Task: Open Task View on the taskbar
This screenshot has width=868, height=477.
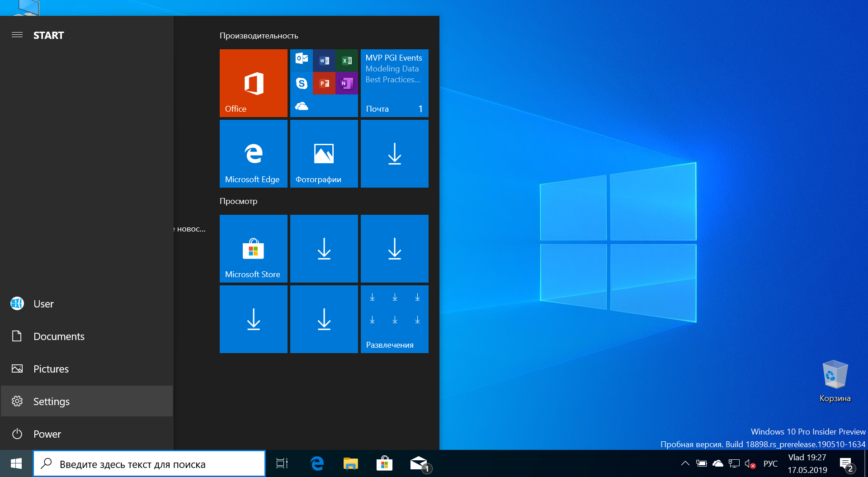Action: 282,463
